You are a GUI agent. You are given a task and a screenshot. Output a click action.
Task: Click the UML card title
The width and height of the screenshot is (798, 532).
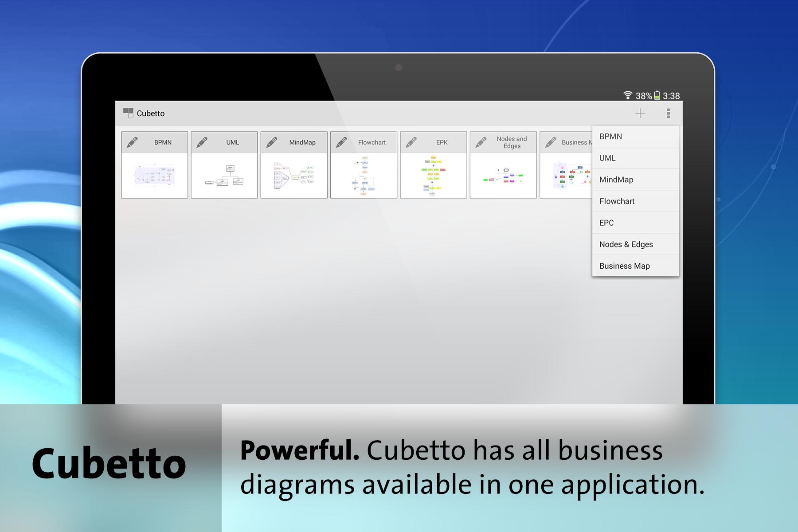click(233, 142)
